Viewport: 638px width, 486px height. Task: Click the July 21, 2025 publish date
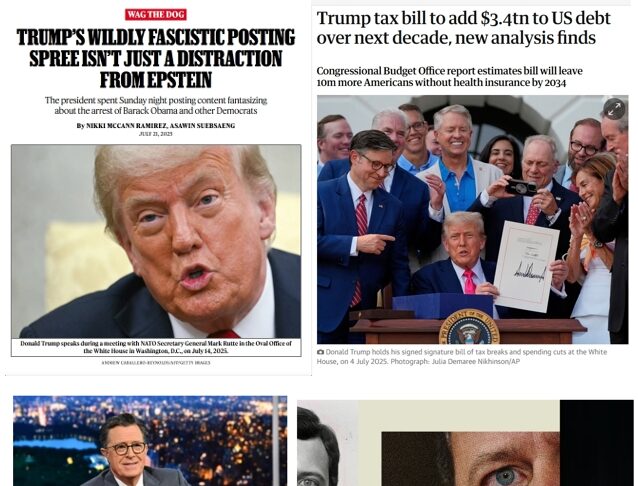point(156,134)
